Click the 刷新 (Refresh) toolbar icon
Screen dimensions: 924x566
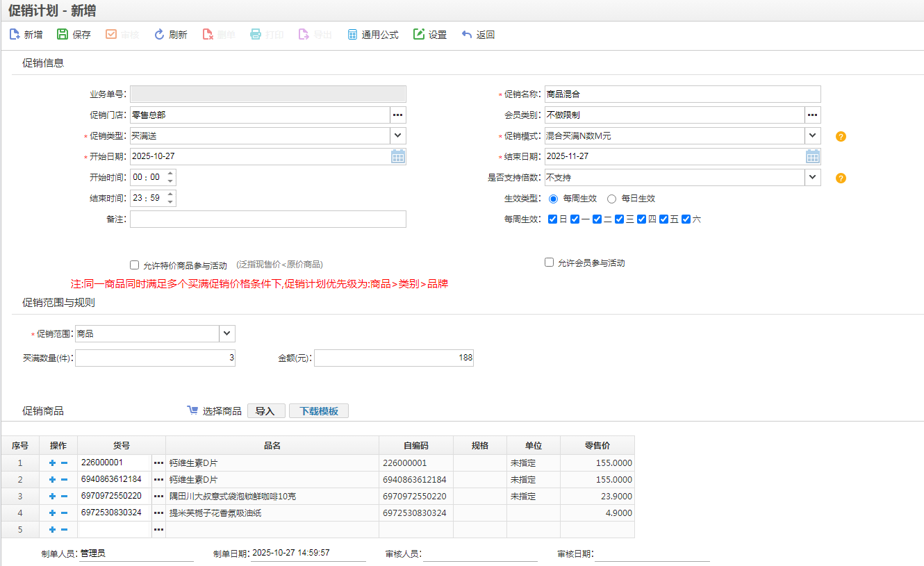click(159, 35)
